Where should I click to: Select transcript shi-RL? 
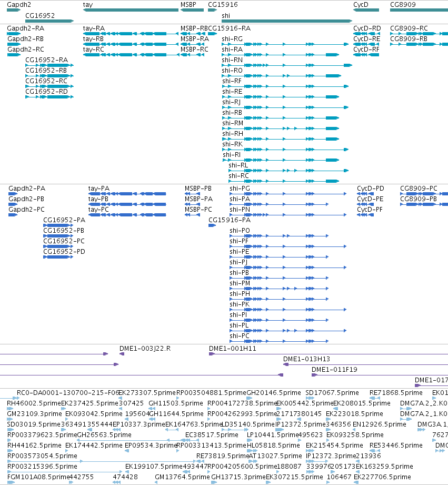pyautogui.click(x=238, y=165)
